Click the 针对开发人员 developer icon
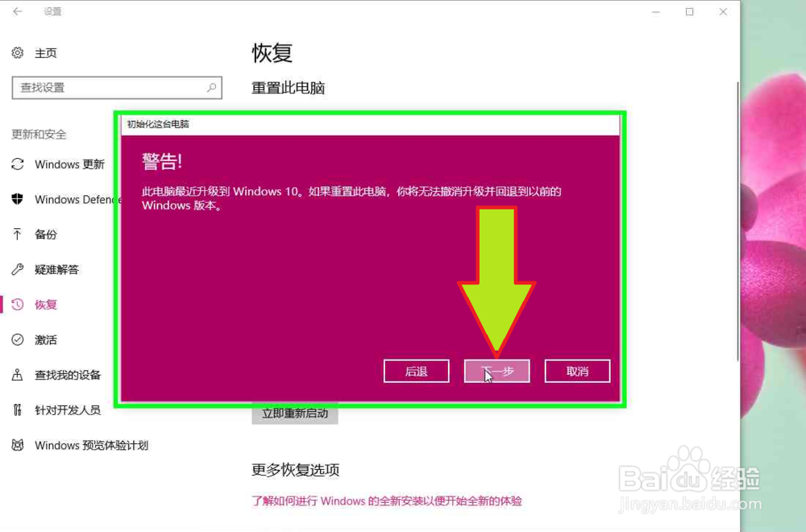This screenshot has height=532, width=806. [x=18, y=409]
